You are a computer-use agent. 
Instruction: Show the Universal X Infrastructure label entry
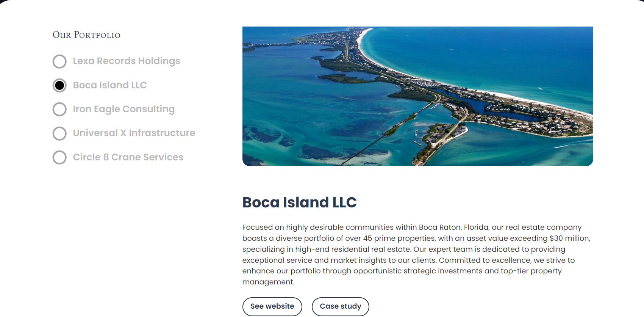[134, 133]
